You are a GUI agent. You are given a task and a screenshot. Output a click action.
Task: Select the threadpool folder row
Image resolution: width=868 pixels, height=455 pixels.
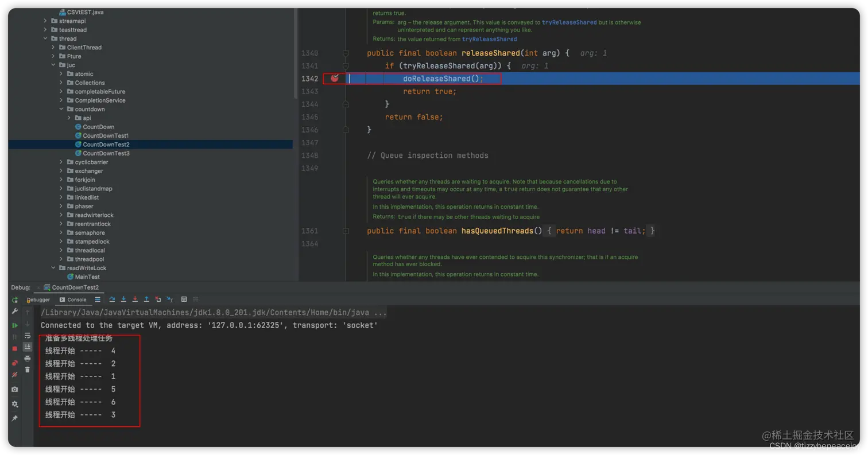click(x=150, y=259)
